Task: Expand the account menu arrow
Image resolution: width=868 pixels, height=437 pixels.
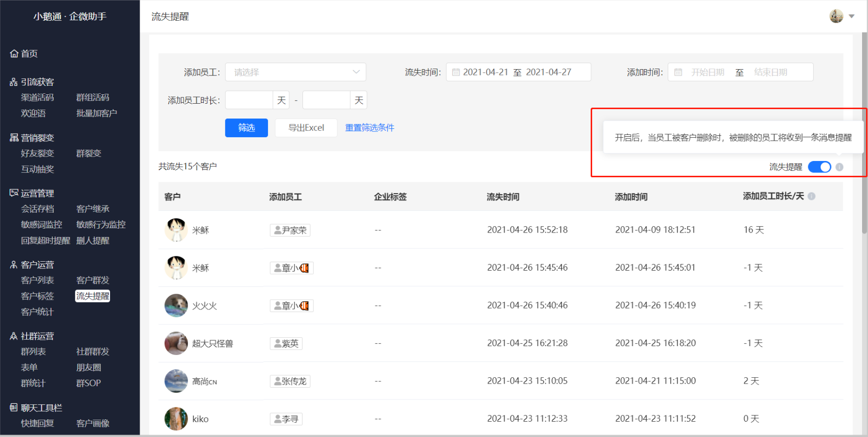Action: click(x=852, y=16)
